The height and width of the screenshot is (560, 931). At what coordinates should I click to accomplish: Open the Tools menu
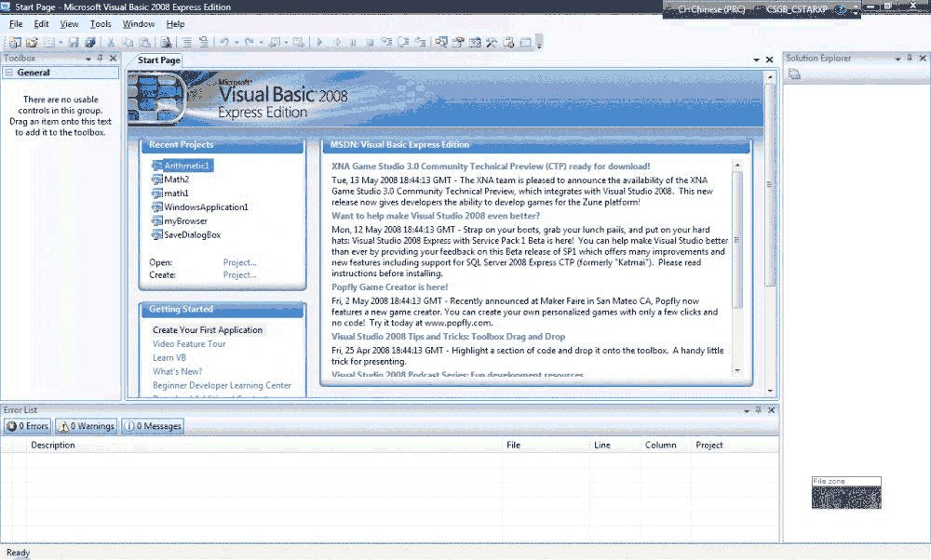101,24
